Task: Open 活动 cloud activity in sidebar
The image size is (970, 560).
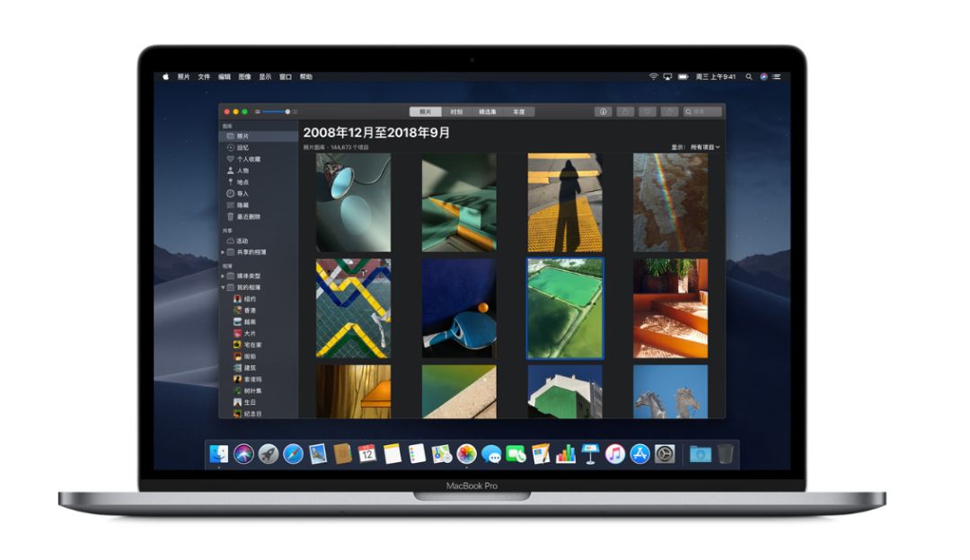Action: point(237,241)
